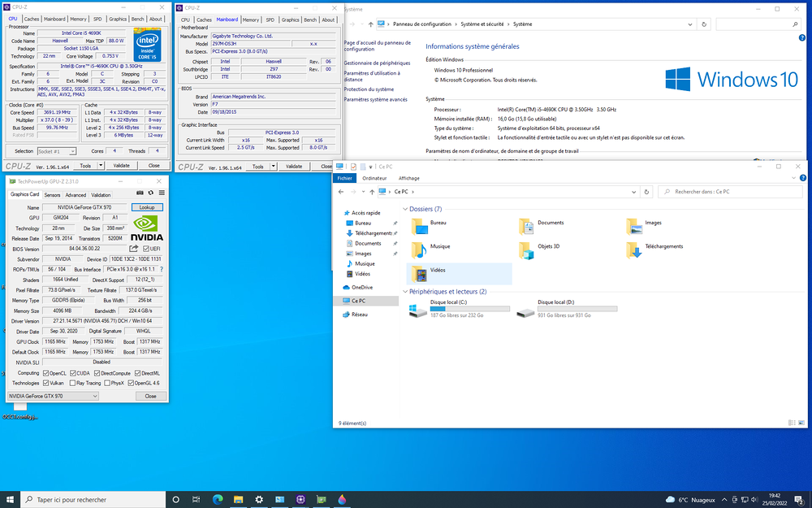Screen dimensions: 812x508
Task: Click the GPU-Z icon on the taskbar
Action: (321, 500)
